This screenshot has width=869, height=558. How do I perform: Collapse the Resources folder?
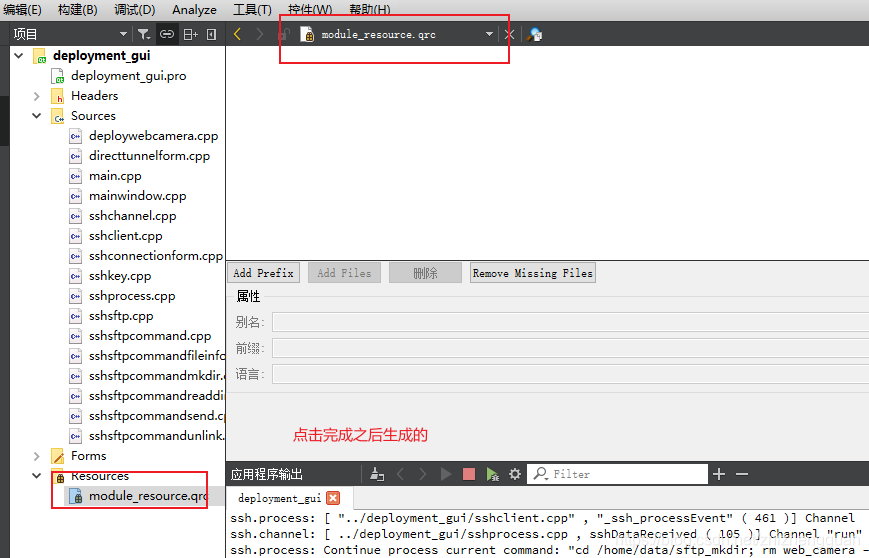[x=37, y=475]
